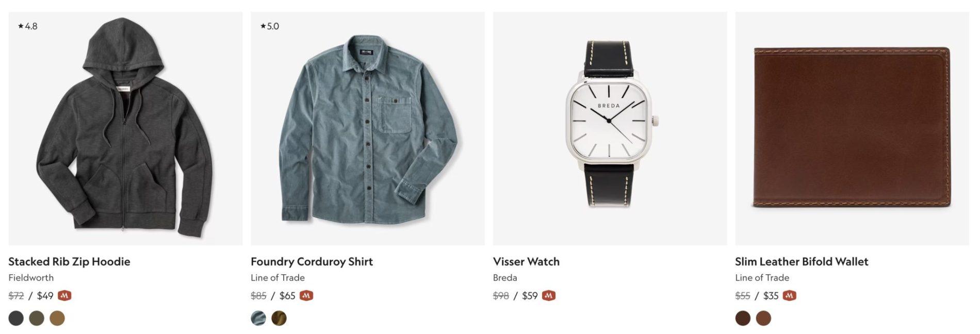
Task: Choose the olive green hoodie color swatch
Action: pyautogui.click(x=37, y=318)
